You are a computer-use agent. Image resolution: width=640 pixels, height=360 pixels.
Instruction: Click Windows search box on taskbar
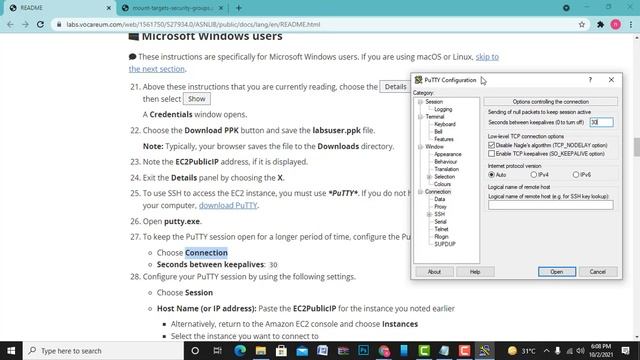pos(102,351)
